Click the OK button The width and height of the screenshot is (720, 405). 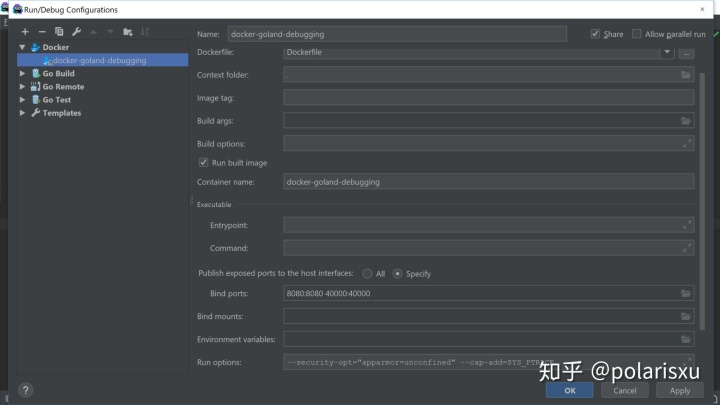[570, 390]
